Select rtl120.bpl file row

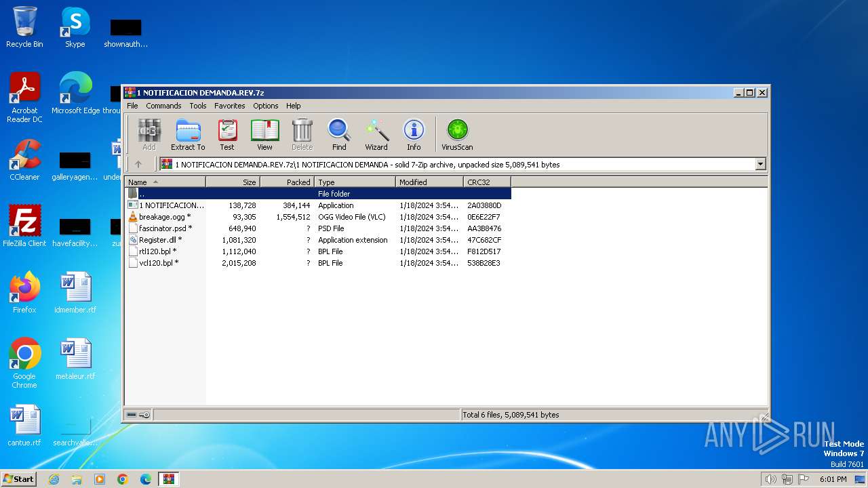[318, 251]
